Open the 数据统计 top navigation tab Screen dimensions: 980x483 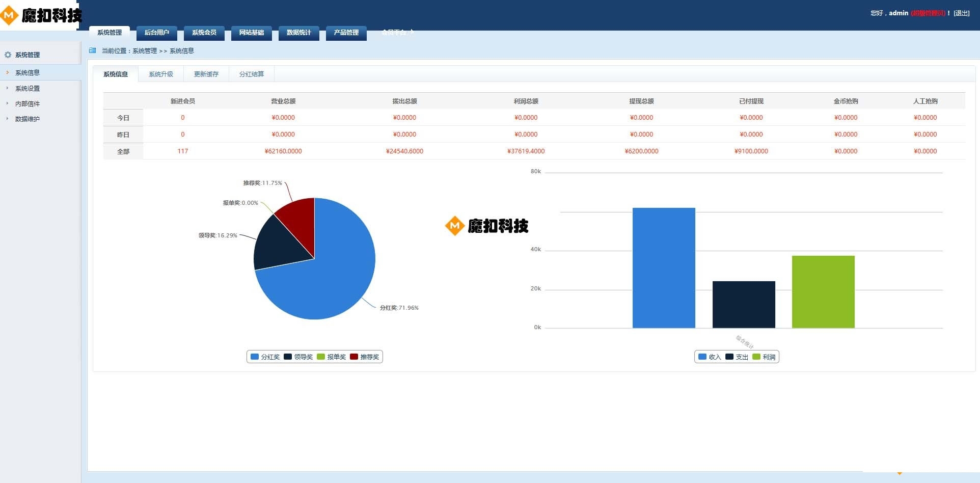coord(298,33)
